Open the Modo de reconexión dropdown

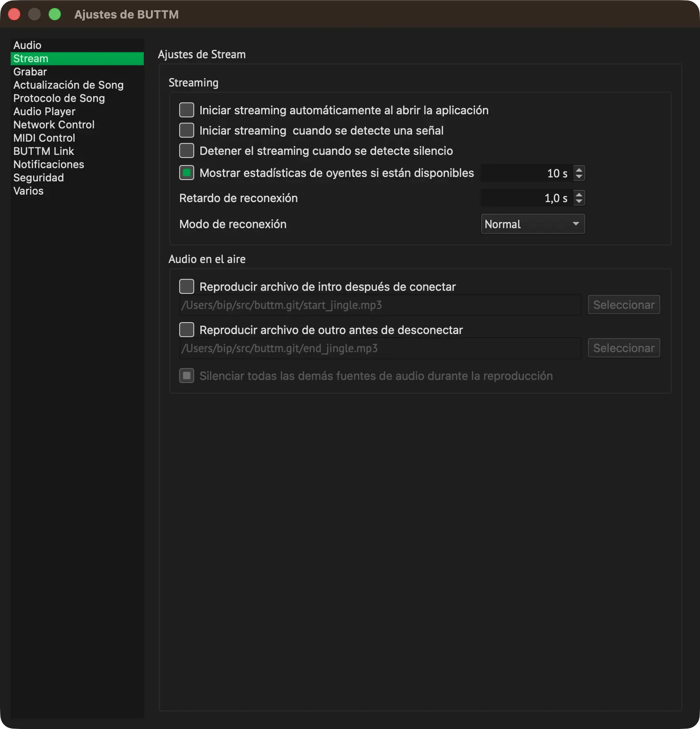(533, 224)
